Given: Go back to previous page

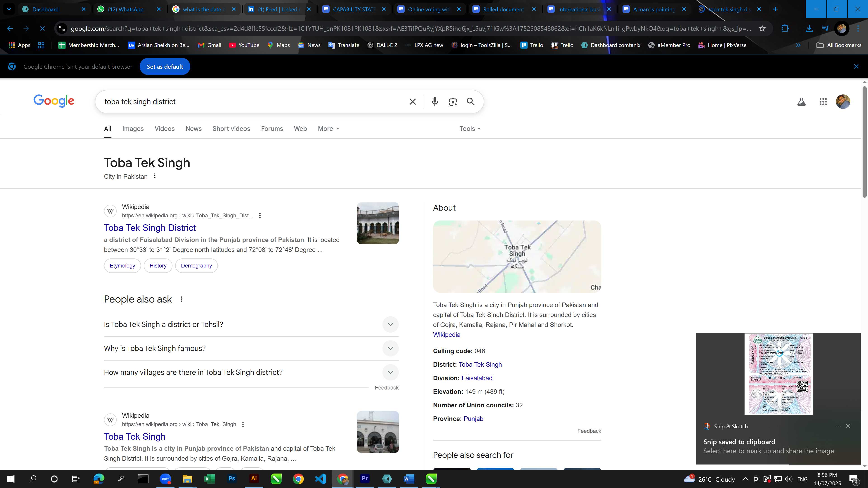Looking at the screenshot, I should pyautogui.click(x=10, y=29).
